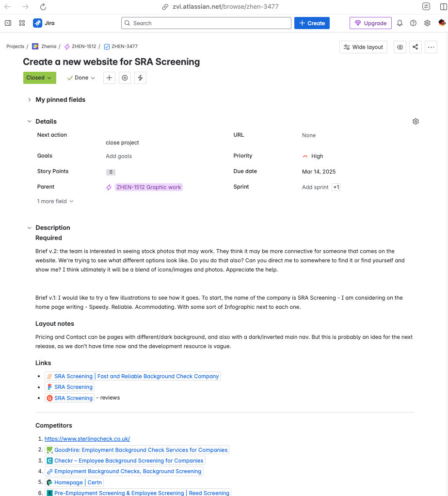Image resolution: width=448 pixels, height=496 pixels.
Task: Toggle the Wide layout button
Action: pyautogui.click(x=363, y=47)
